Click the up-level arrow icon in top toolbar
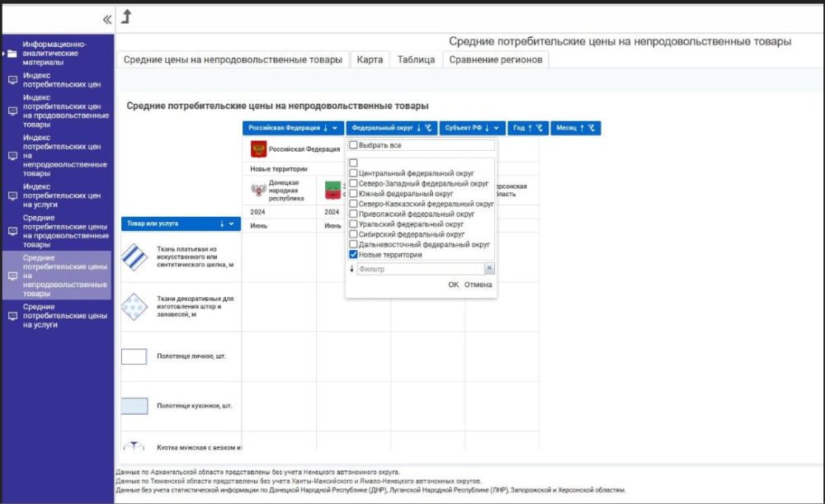 (126, 17)
